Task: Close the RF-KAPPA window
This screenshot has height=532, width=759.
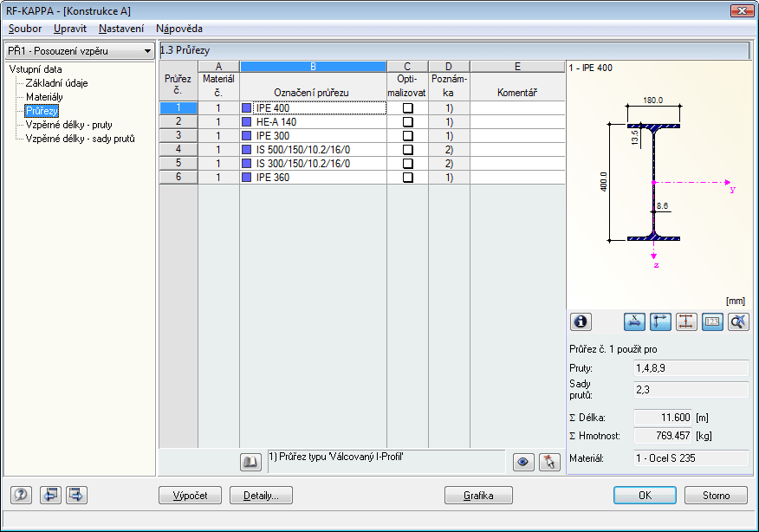Action: click(x=742, y=10)
